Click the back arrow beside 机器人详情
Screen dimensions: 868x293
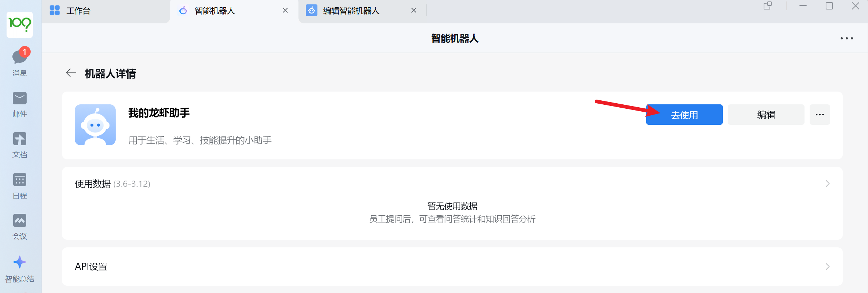coord(71,73)
